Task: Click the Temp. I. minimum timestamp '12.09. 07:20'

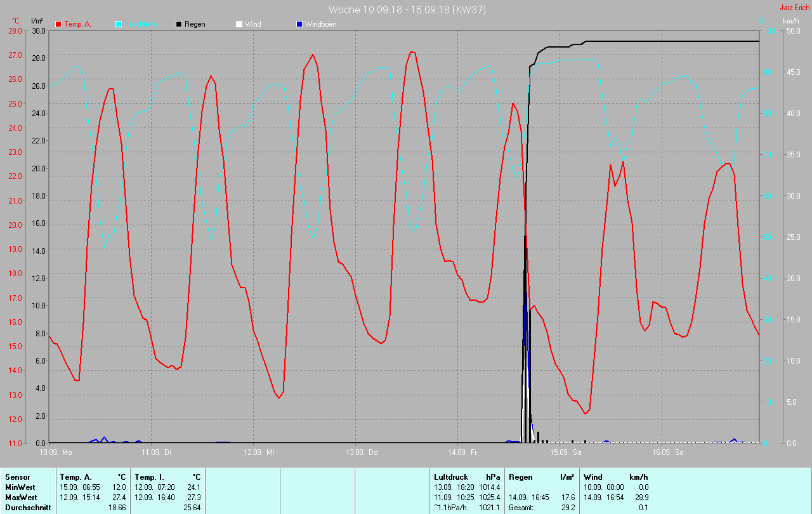Action: click(155, 487)
